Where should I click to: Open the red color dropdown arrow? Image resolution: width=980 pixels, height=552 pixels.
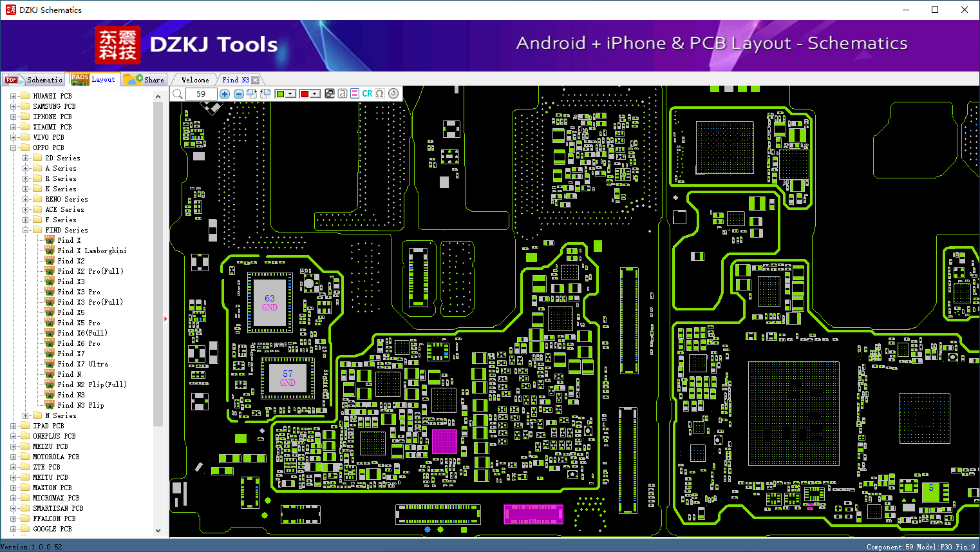click(x=316, y=94)
